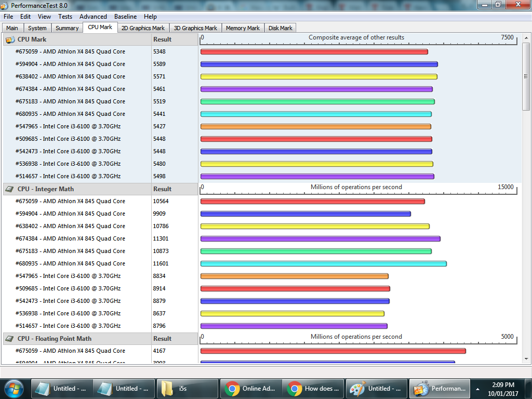532x399 pixels.
Task: Open the View menu
Action: tap(45, 17)
